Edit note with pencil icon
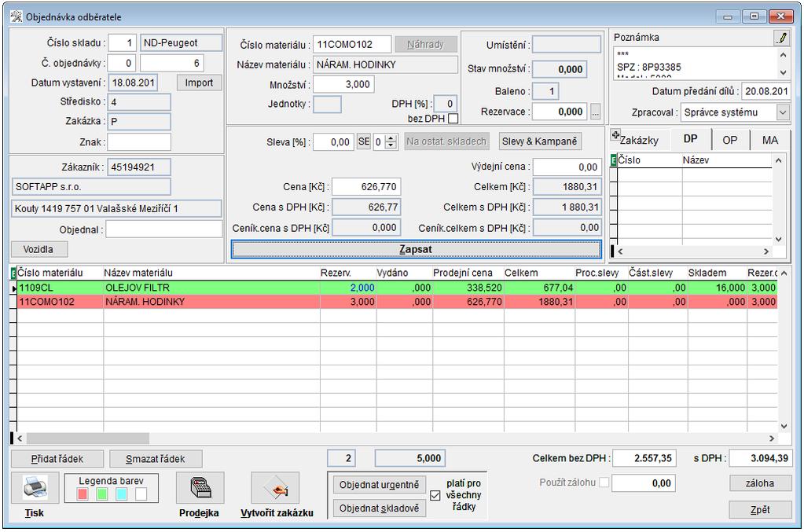The height and width of the screenshot is (532, 804). pyautogui.click(x=781, y=38)
